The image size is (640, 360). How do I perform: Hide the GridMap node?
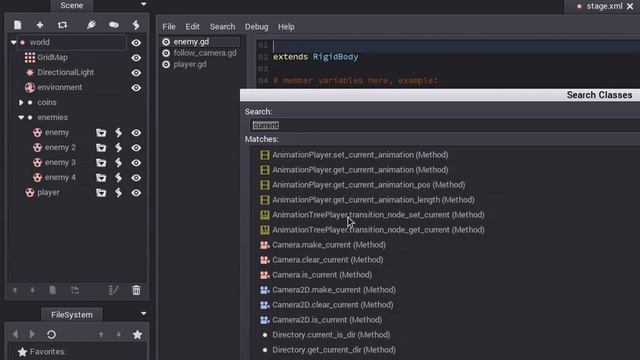136,58
